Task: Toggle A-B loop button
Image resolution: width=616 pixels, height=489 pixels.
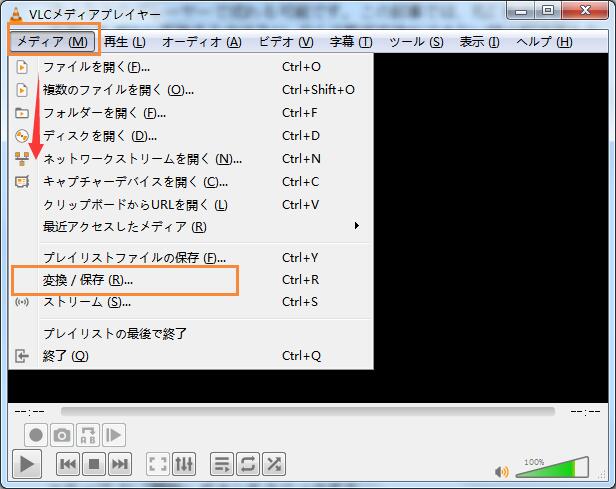Action: click(x=88, y=435)
